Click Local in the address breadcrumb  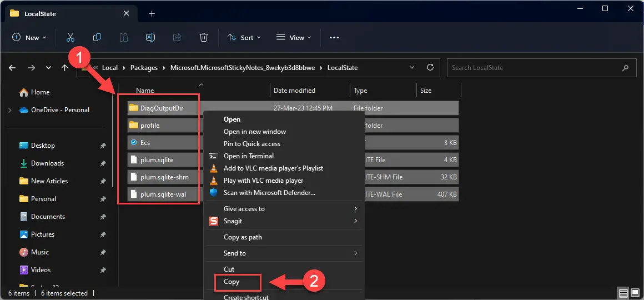point(110,68)
